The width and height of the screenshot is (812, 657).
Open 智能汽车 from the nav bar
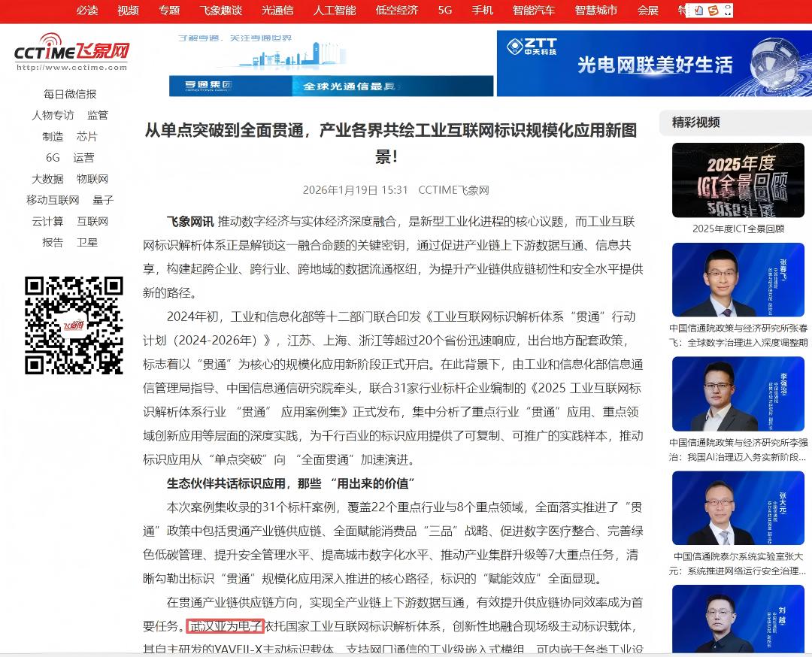[534, 10]
